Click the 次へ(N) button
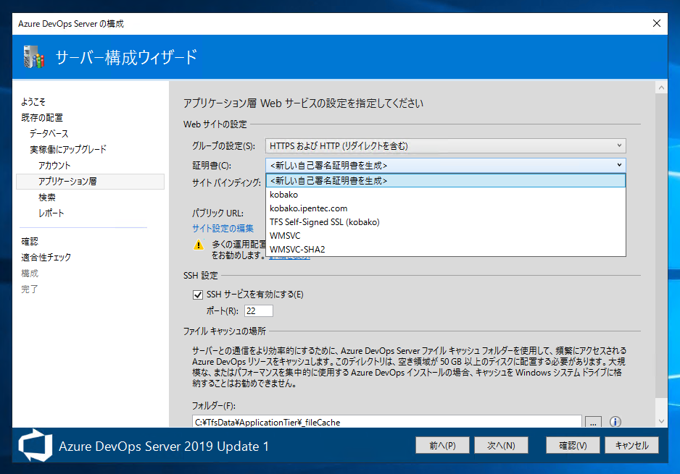Viewport: 680px width, 474px height. coord(501,445)
